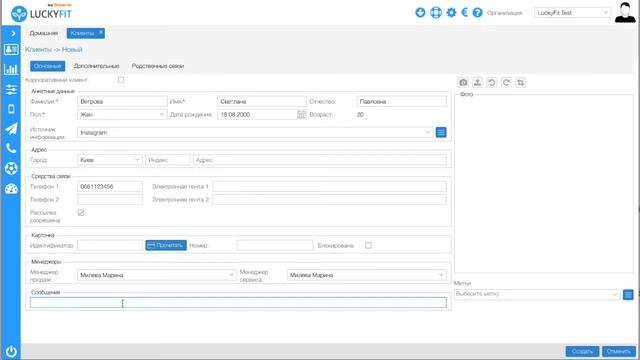Open the telephone calls icon in sidebar
The height and width of the screenshot is (360, 640).
point(11,148)
